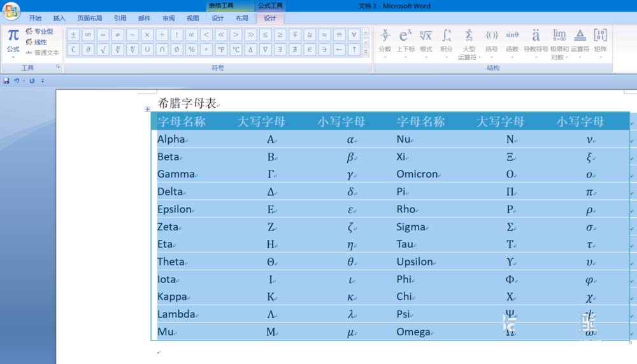Expand the 运算符 (operator) structures
This screenshot has width=637, height=364.
[x=580, y=43]
